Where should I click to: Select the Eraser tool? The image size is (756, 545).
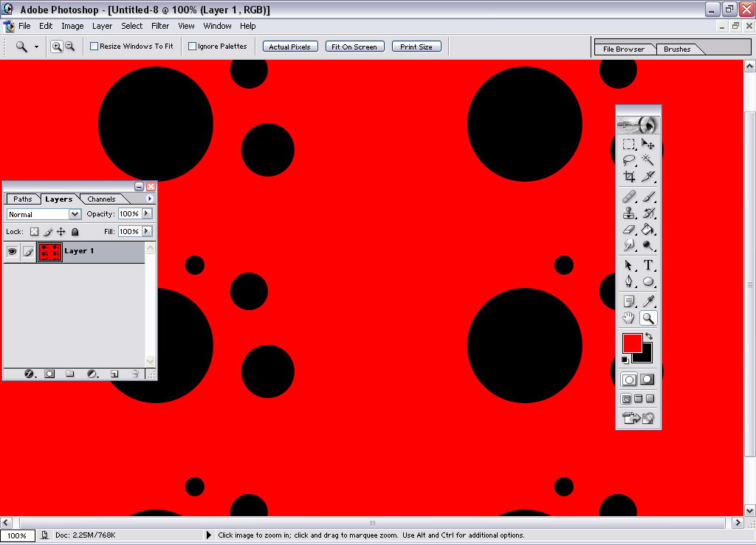coord(629,230)
